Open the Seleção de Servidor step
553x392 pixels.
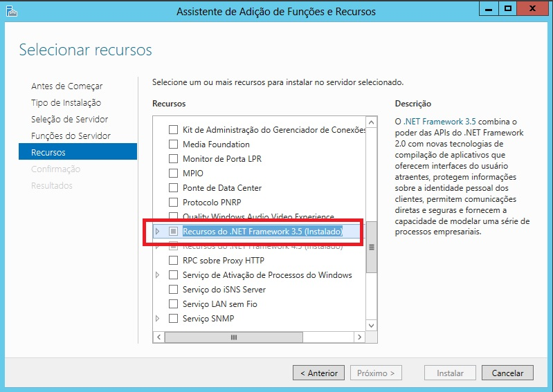coord(69,120)
